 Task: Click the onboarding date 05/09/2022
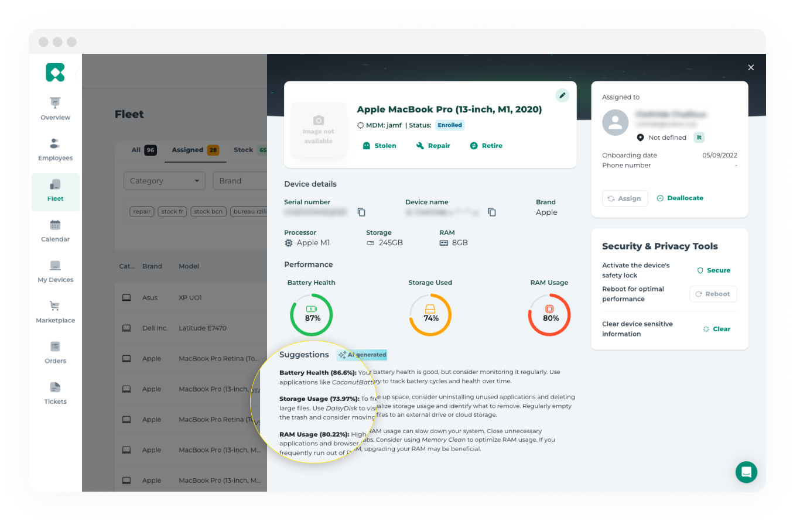[719, 156]
